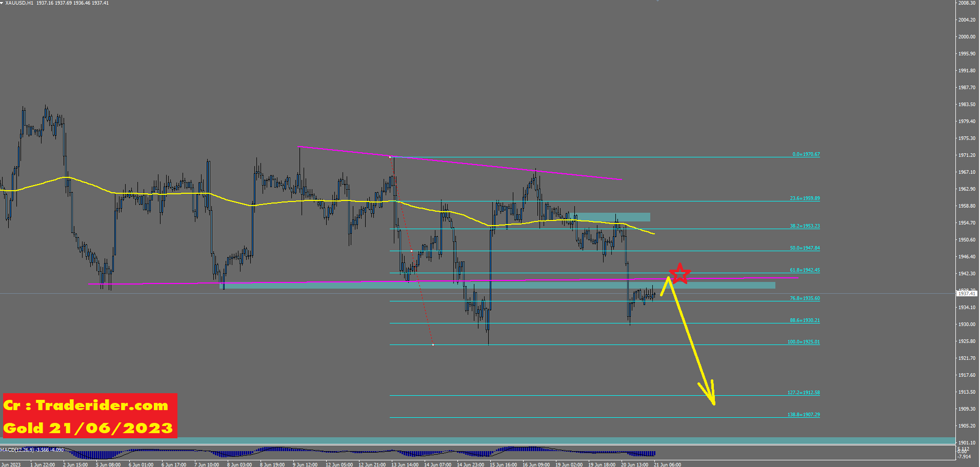Image resolution: width=980 pixels, height=467 pixels.
Task: Click the red star marker on the chart
Action: (679, 273)
